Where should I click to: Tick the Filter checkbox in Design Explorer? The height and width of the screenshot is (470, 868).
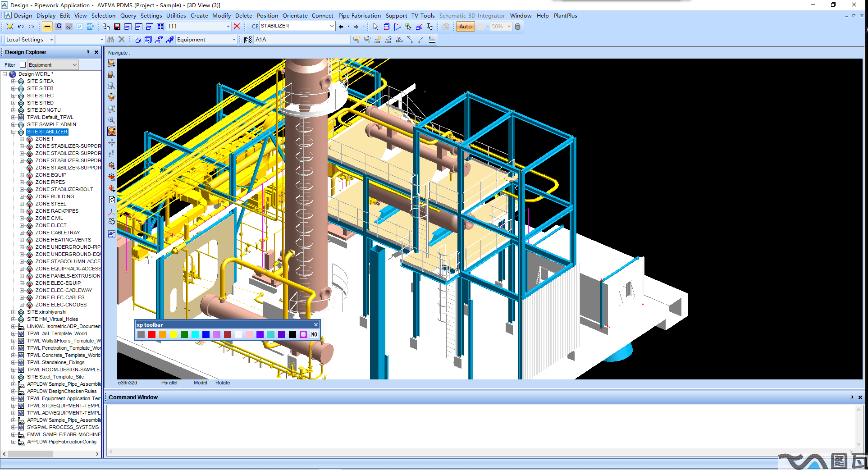[x=23, y=65]
